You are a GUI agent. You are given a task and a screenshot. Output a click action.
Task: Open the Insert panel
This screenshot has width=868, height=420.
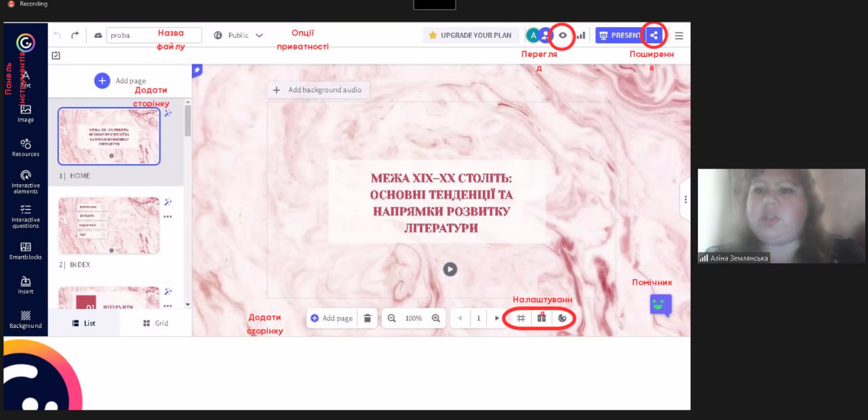(x=26, y=285)
